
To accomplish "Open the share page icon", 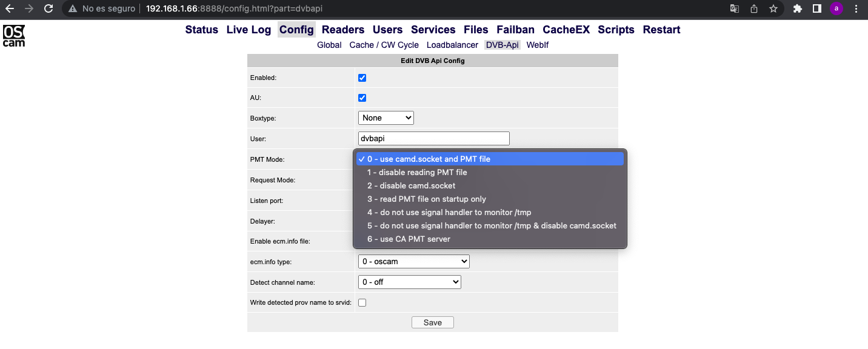I will click(x=754, y=8).
